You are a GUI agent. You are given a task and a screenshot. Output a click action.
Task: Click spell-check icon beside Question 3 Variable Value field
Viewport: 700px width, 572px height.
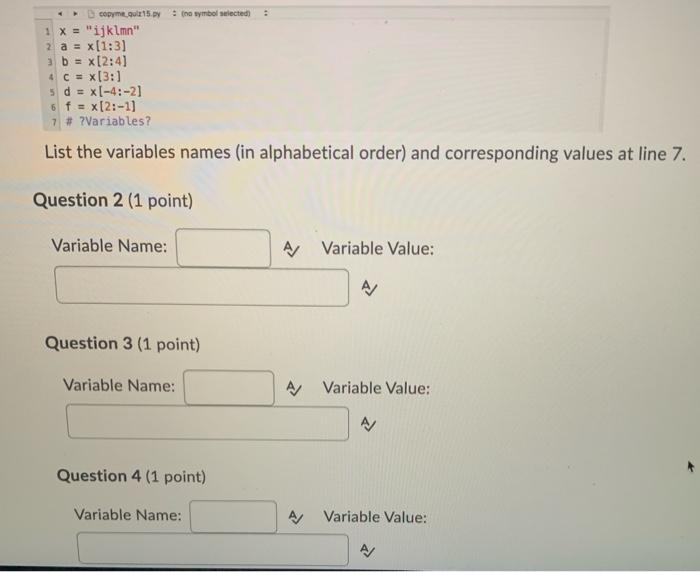tap(368, 424)
